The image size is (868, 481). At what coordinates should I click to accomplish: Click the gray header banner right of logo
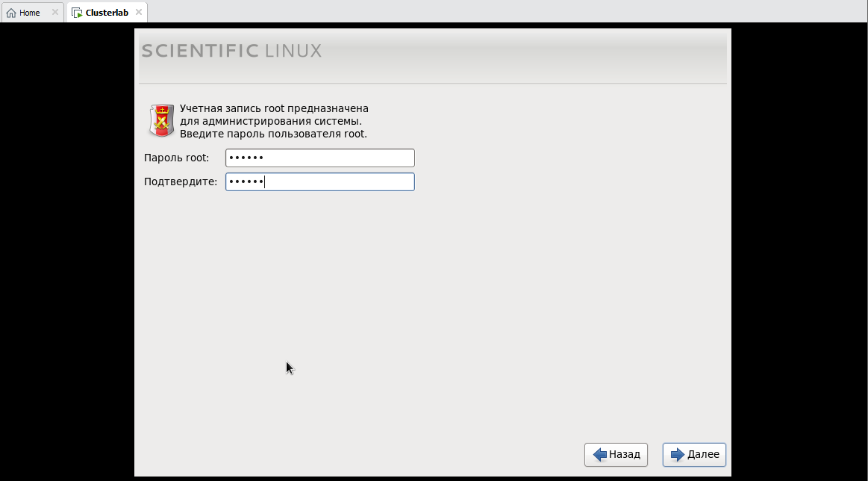pyautogui.click(x=524, y=55)
